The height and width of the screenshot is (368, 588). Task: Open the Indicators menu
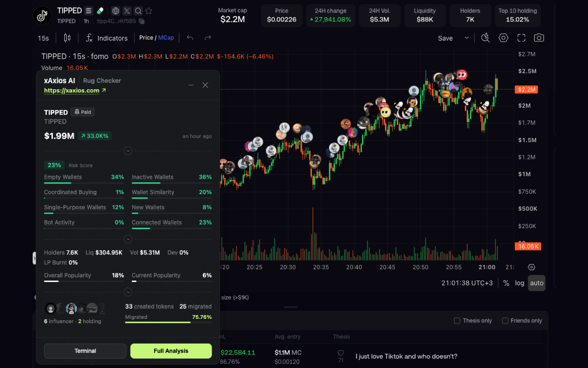tap(107, 38)
